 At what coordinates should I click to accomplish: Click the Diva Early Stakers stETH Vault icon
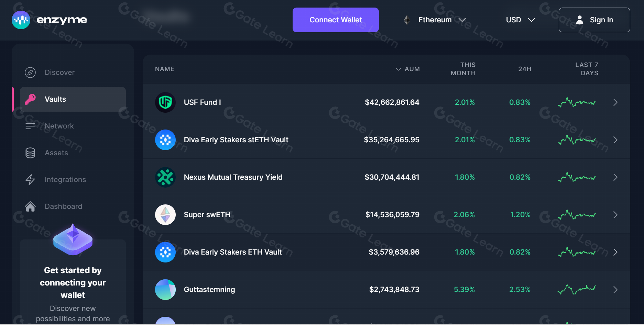coord(165,140)
